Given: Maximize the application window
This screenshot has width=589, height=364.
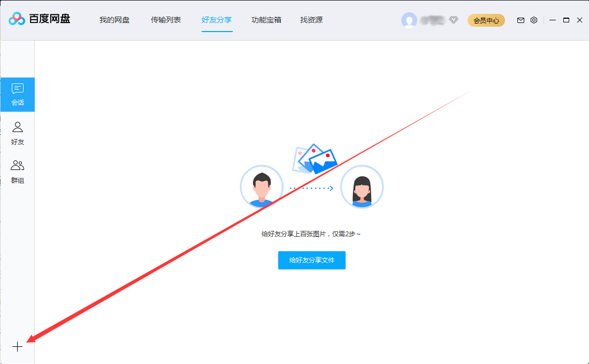Looking at the screenshot, I should pos(566,20).
